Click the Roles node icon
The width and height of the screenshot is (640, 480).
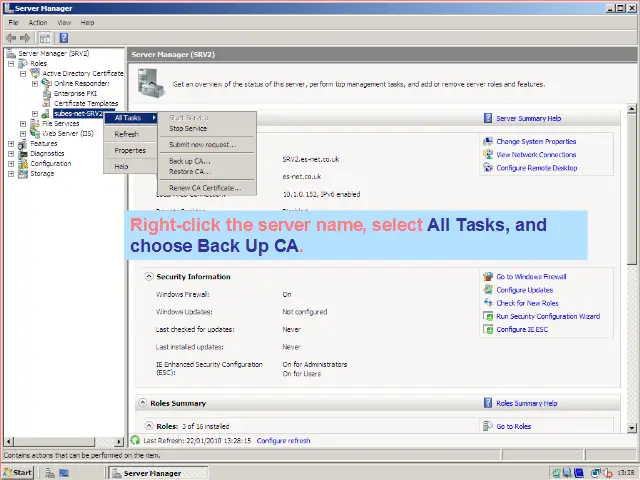[23, 63]
